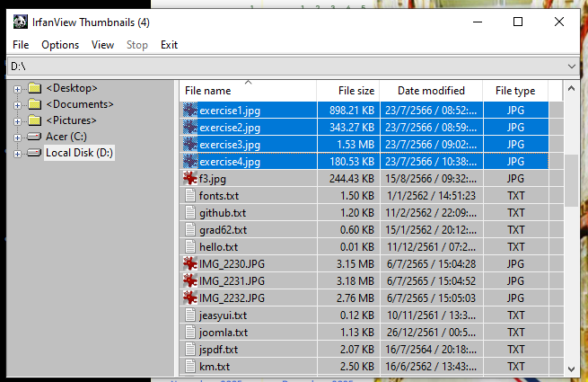Open the File menu
This screenshot has width=588, height=382.
21,45
